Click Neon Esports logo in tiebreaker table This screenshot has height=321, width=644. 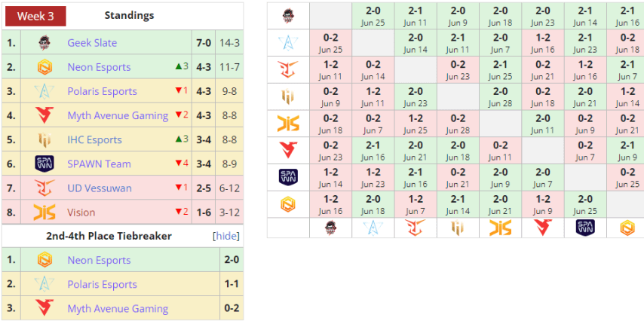click(44, 260)
